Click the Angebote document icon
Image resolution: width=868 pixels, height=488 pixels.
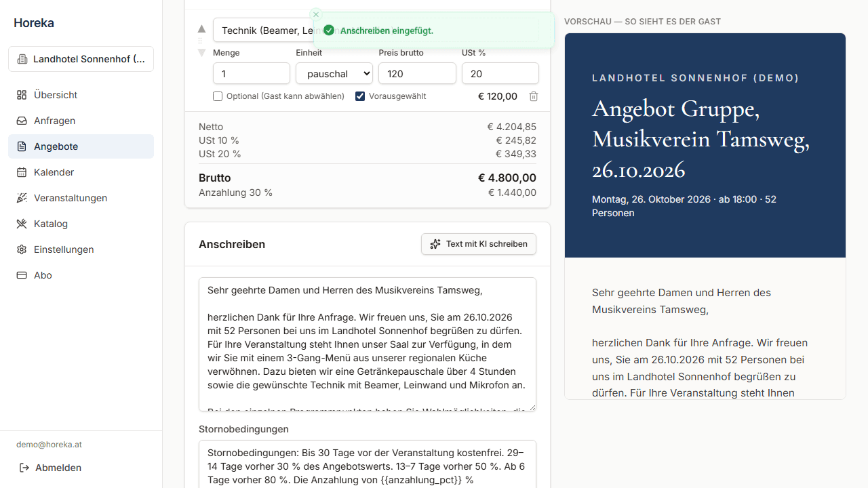(22, 146)
